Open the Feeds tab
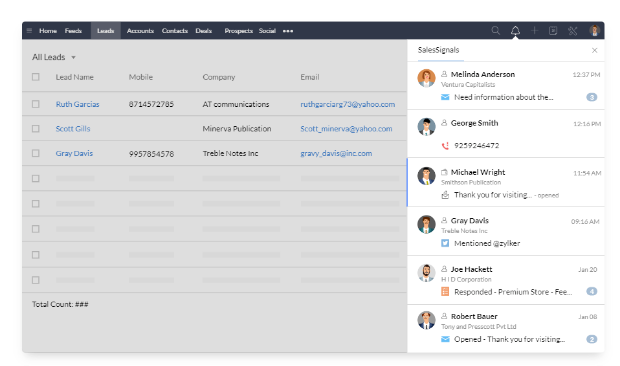The image size is (620, 366). pos(73,31)
